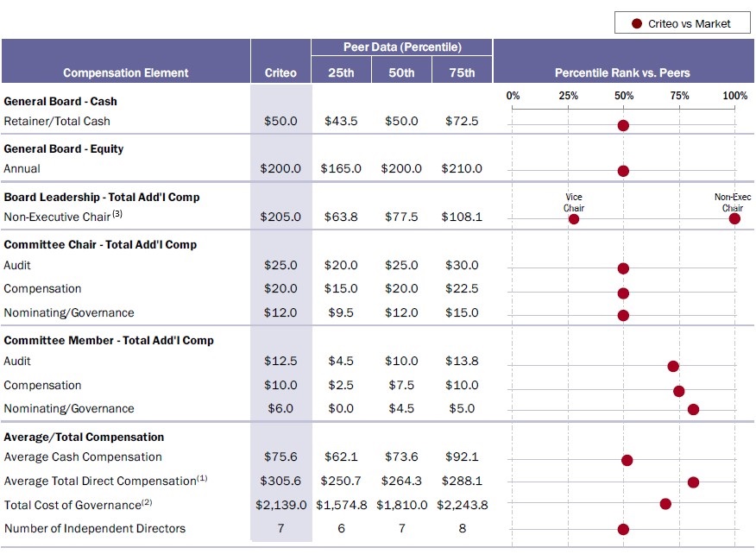Click the 50% axis gridline label
Screen dimensions: 756x554
click(x=622, y=96)
